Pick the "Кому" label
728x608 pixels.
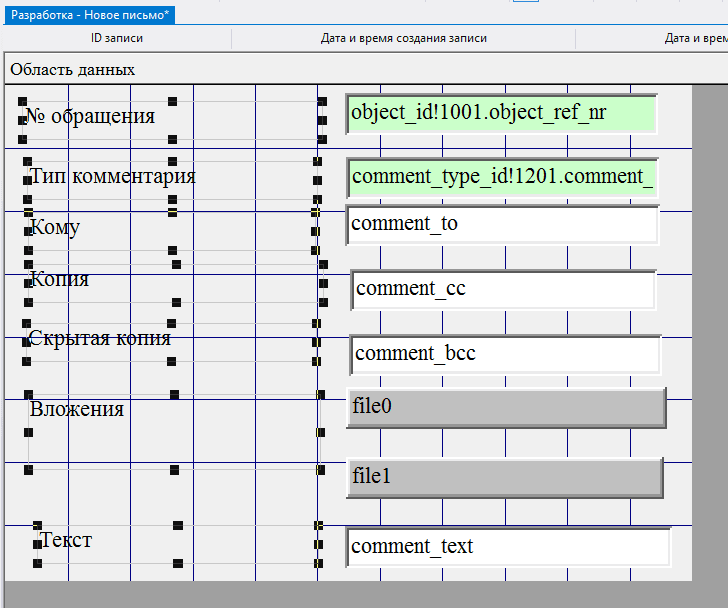pyautogui.click(x=55, y=227)
